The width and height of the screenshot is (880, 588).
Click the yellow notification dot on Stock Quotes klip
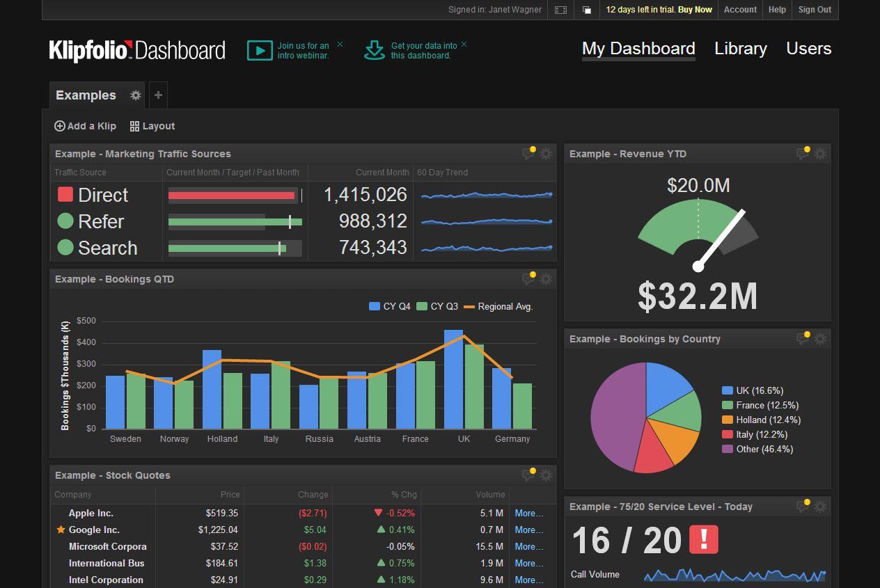coord(533,470)
